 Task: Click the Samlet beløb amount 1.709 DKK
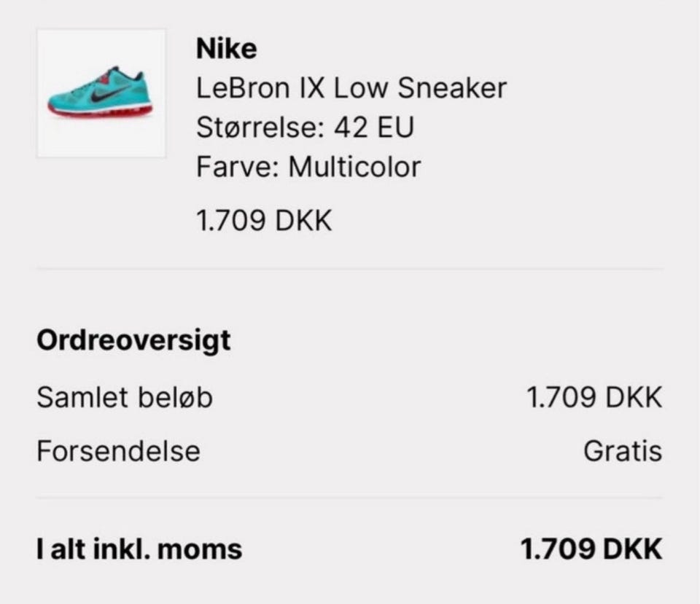pyautogui.click(x=594, y=398)
